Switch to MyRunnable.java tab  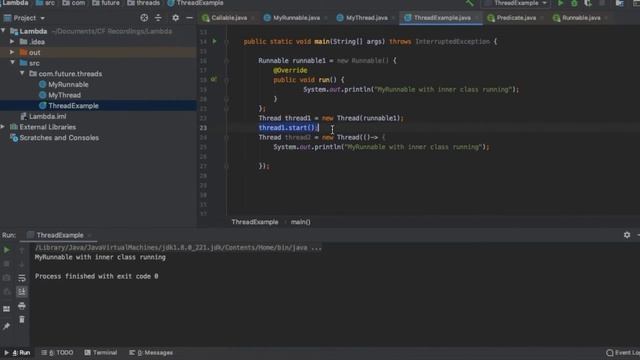coord(296,18)
